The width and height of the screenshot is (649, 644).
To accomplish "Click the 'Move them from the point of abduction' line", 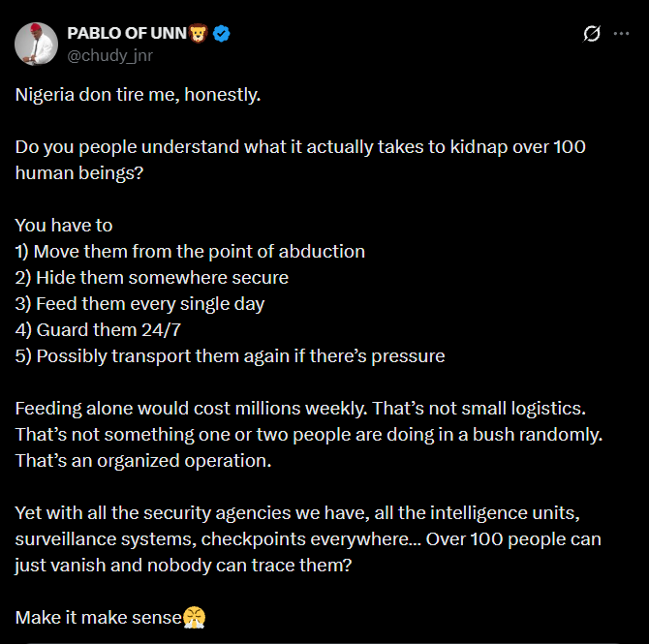I will point(190,251).
